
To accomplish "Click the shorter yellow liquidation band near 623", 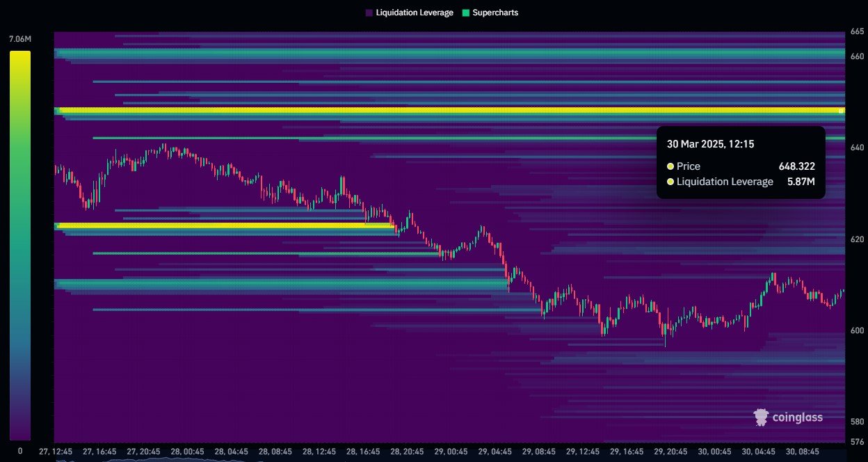I will (x=223, y=225).
